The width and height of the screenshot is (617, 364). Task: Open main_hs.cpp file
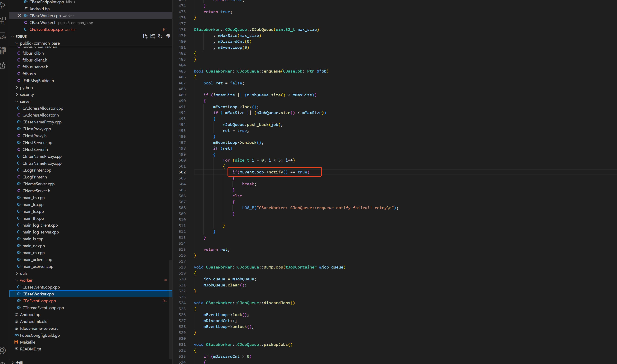click(91, 197)
